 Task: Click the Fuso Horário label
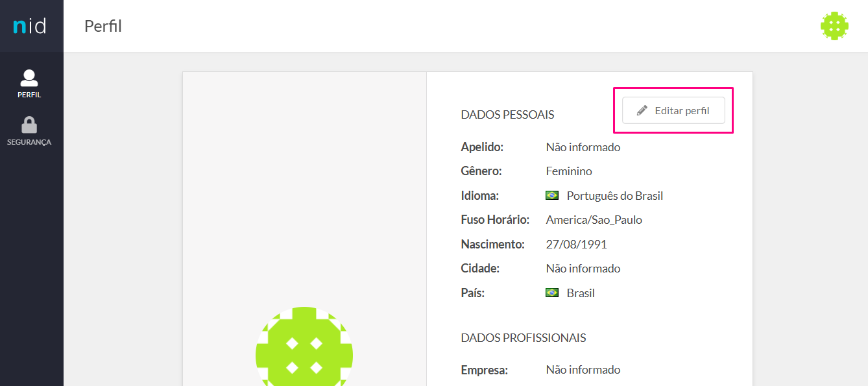pyautogui.click(x=495, y=220)
